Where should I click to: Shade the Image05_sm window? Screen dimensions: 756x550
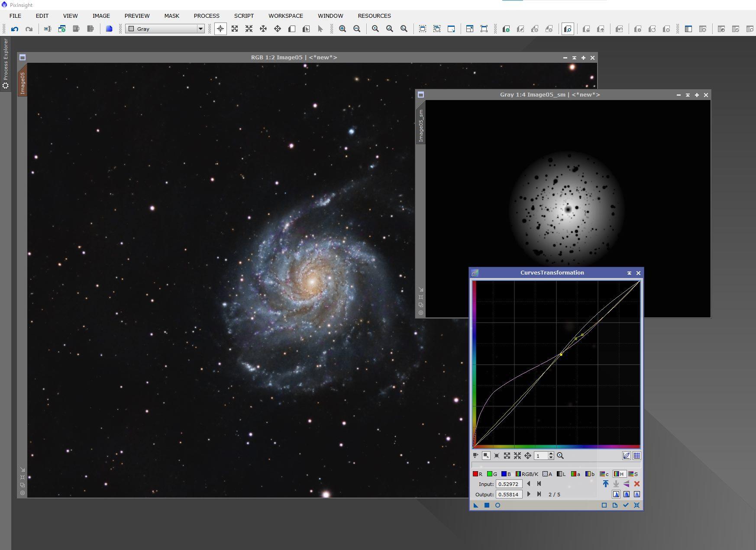(x=688, y=95)
